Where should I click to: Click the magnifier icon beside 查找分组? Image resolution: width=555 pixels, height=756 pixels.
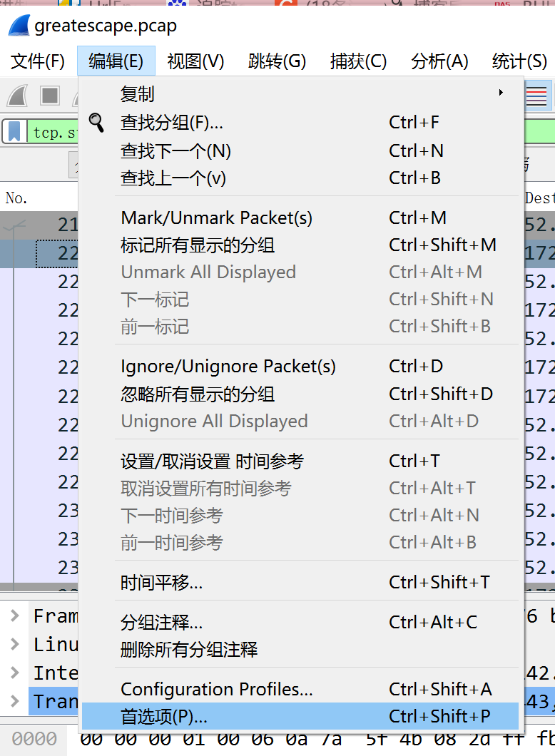96,123
